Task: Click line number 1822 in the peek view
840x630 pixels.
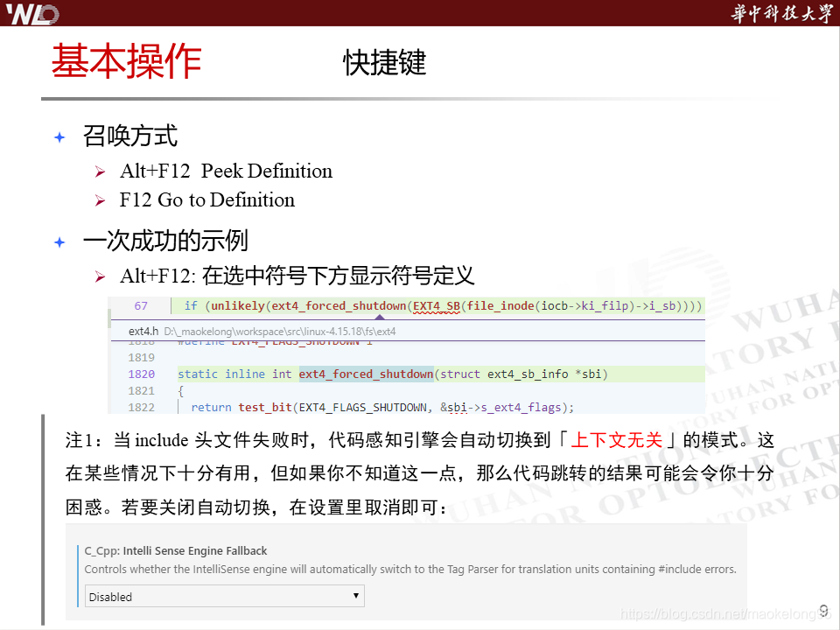Action: pyautogui.click(x=142, y=407)
